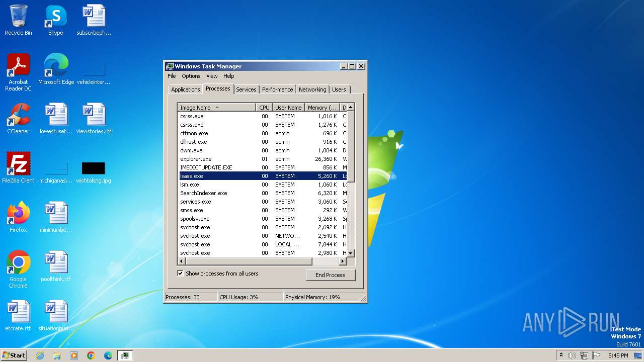This screenshot has height=362, width=644.
Task: Select the IMEDICTUPDATE.EXE process row
Action: pyautogui.click(x=262, y=167)
